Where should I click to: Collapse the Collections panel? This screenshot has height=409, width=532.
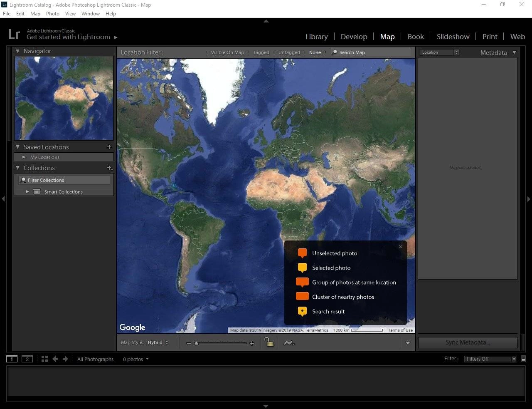tap(17, 168)
